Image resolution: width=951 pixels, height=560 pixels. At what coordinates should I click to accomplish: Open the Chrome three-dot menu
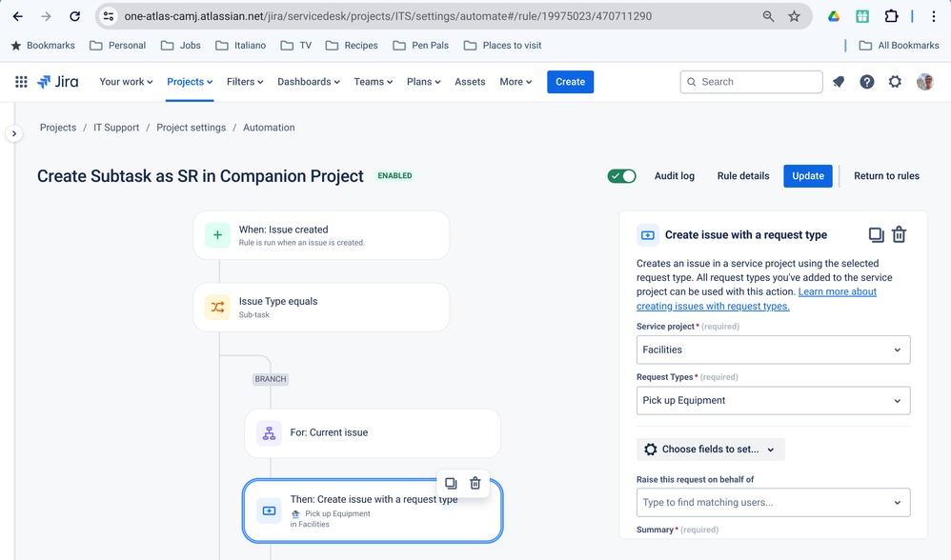pyautogui.click(x=934, y=16)
